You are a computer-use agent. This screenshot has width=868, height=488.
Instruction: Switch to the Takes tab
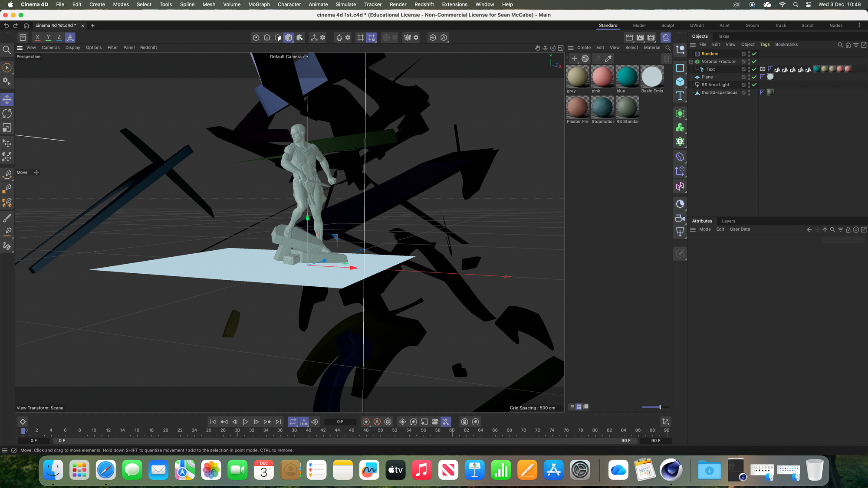click(x=723, y=36)
